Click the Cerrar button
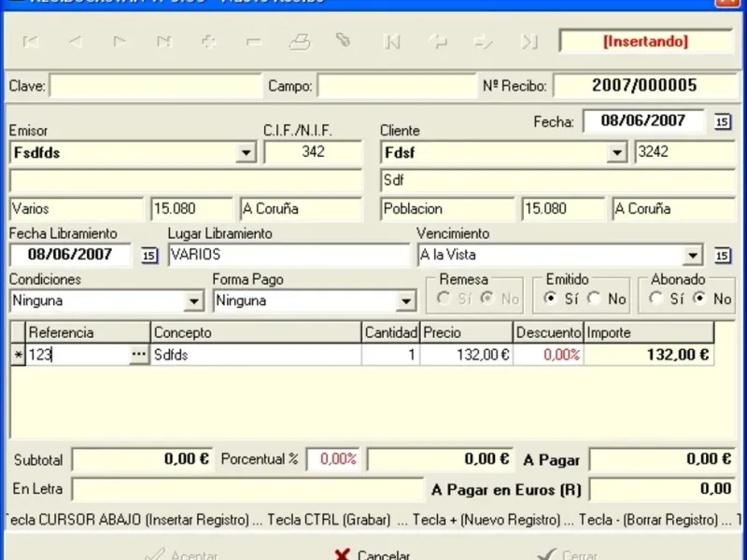Image resolution: width=747 pixels, height=560 pixels. point(567,554)
